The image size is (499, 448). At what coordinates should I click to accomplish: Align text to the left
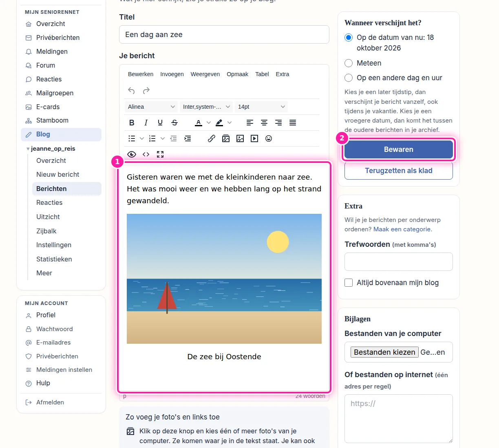coord(250,123)
